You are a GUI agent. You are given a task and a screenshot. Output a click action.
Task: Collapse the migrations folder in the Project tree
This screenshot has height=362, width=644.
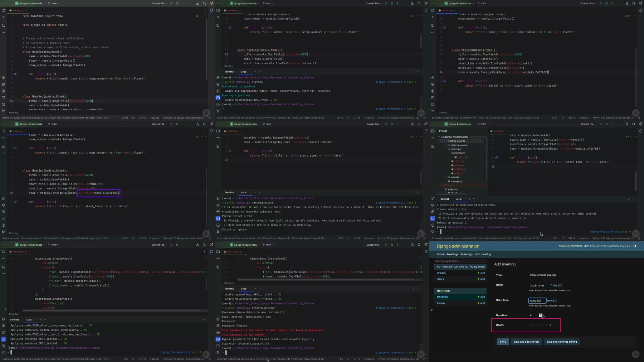(x=449, y=153)
